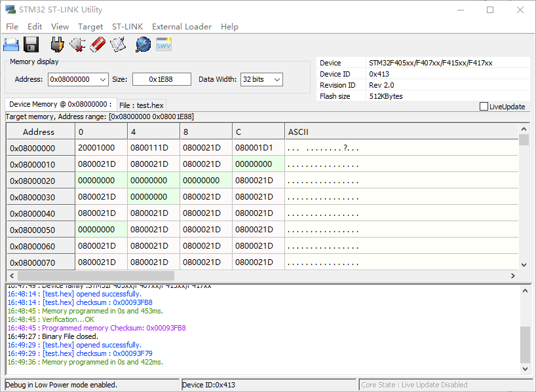Maximize the ST-LINK Utility window
This screenshot has width=536, height=392.
point(490,10)
